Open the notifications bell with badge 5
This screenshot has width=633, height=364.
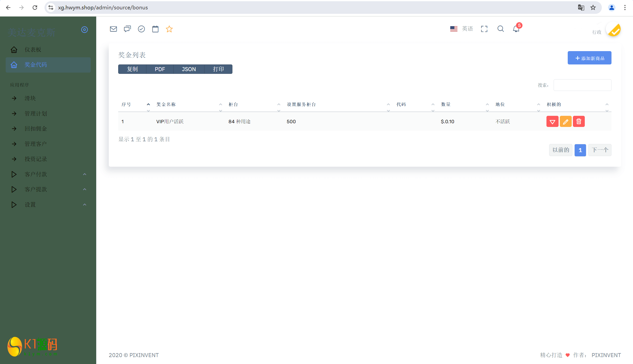click(516, 29)
